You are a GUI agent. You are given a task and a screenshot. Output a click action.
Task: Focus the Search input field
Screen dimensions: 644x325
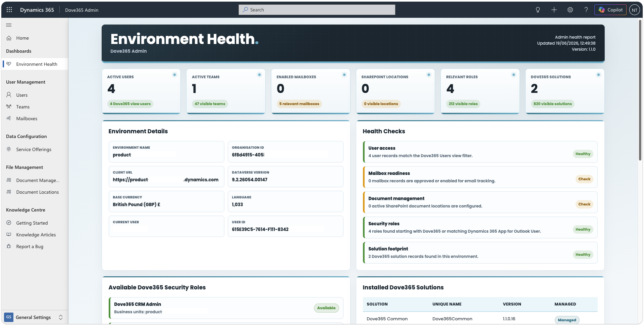(317, 10)
